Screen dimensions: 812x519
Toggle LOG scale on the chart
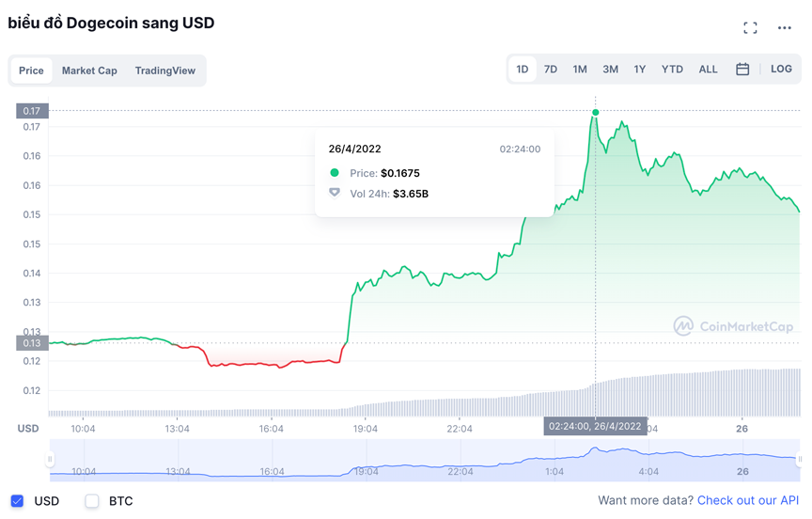click(781, 69)
